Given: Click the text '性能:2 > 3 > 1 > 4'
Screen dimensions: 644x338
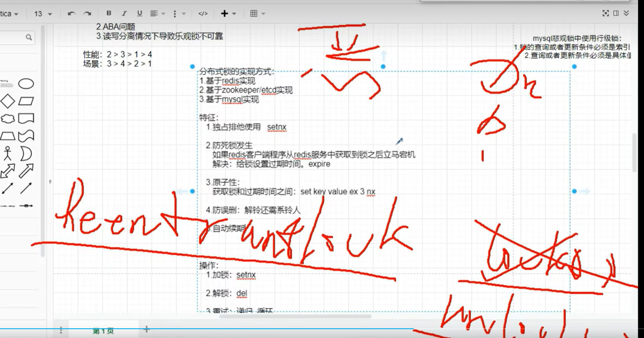Looking at the screenshot, I should (x=117, y=54).
